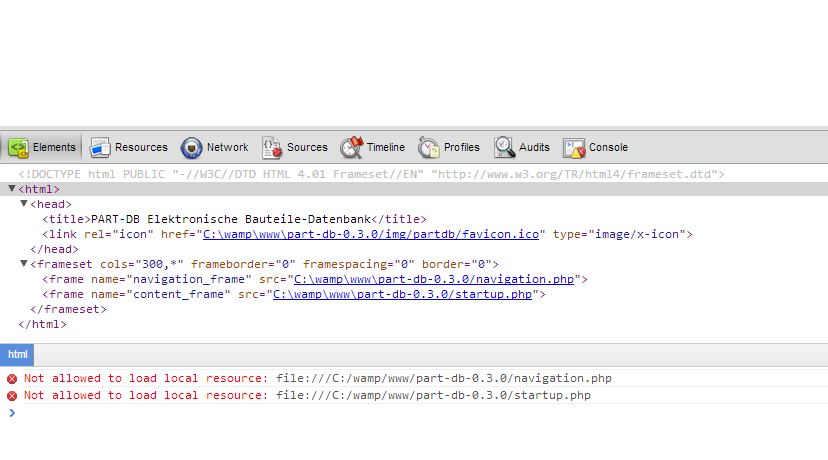This screenshot has height=460, width=828.
Task: Select the closing html tag
Action: pos(42,324)
